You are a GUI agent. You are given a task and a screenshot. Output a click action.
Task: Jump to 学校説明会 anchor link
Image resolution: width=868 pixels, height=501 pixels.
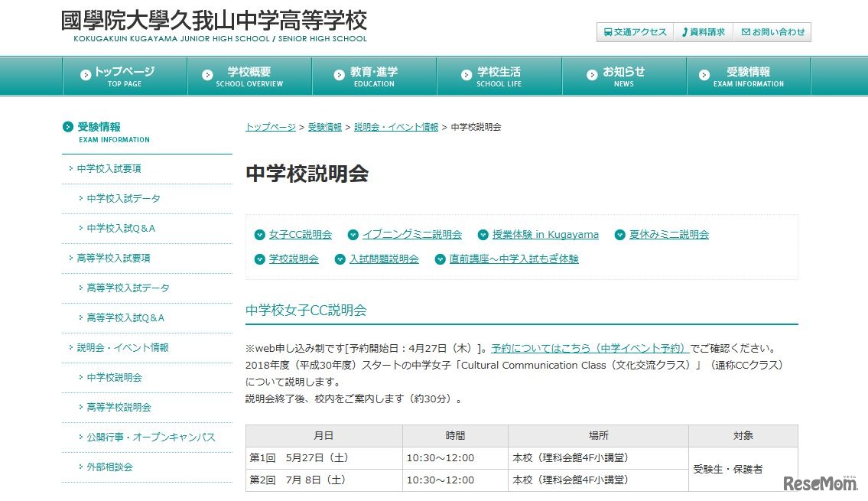pyautogui.click(x=294, y=259)
